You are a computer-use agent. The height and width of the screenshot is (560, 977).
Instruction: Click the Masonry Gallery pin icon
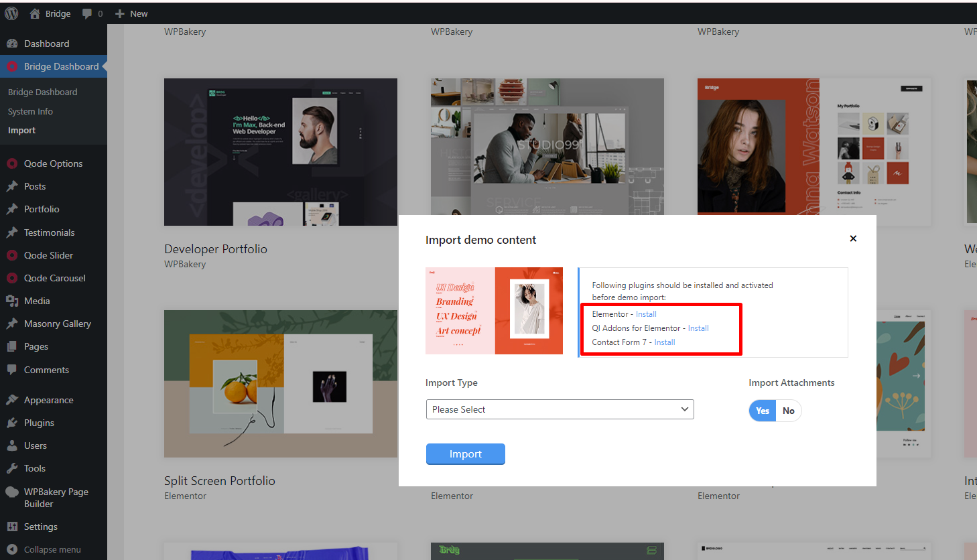(12, 324)
